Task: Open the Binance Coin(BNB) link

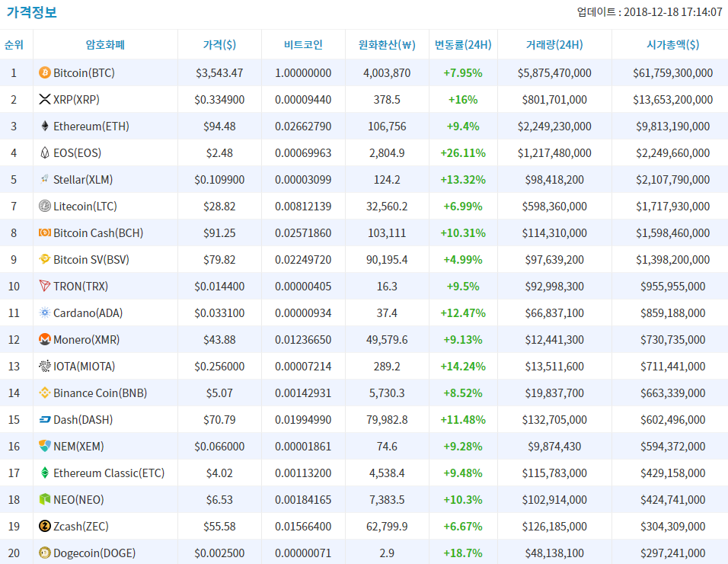Action: pyautogui.click(x=101, y=393)
